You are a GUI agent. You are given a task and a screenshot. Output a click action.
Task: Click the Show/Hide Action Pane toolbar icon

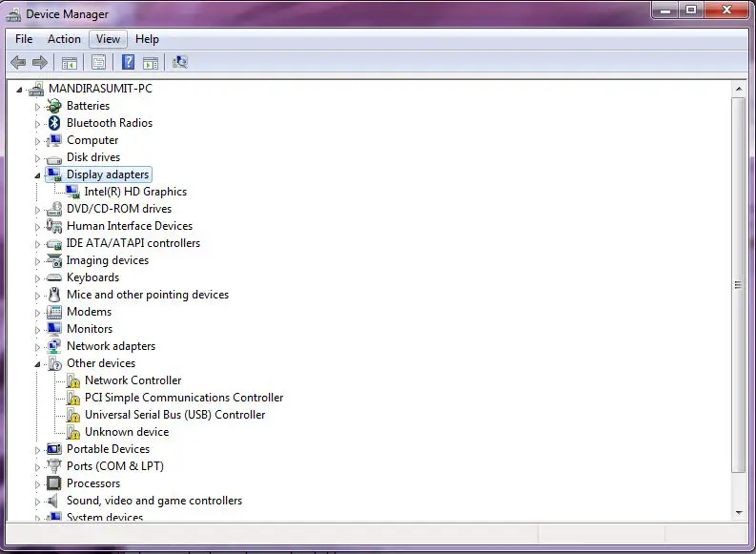tap(151, 63)
